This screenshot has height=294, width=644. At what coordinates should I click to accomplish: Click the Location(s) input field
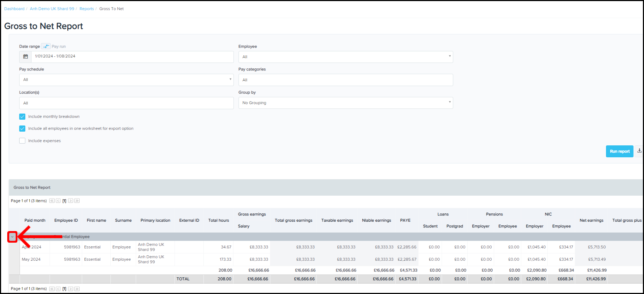[x=126, y=103]
